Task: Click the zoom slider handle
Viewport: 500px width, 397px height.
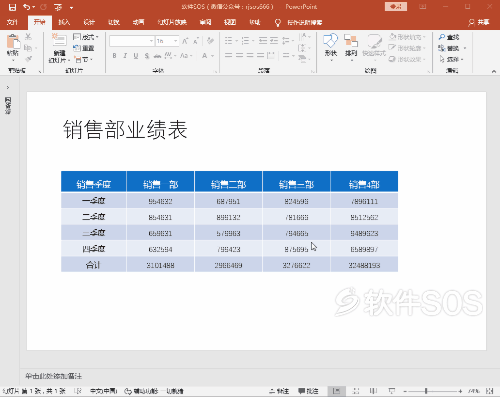Action: pyautogui.click(x=426, y=391)
